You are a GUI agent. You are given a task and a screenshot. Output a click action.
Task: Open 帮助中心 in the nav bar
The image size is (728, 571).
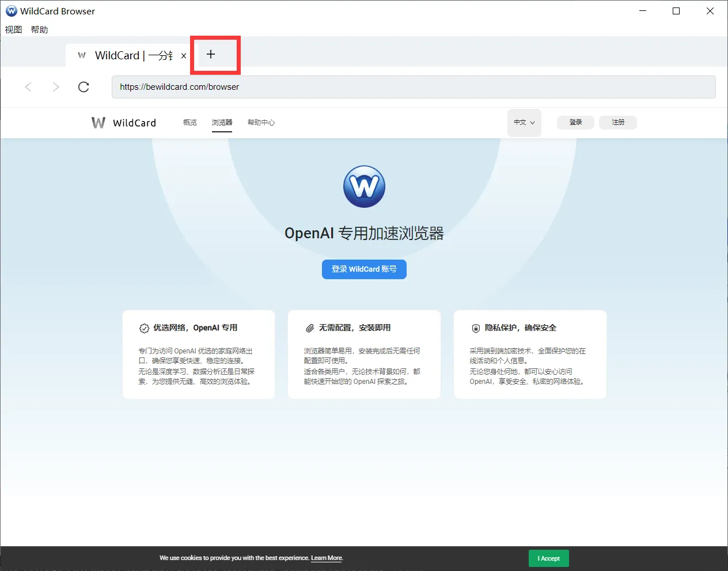click(x=261, y=123)
